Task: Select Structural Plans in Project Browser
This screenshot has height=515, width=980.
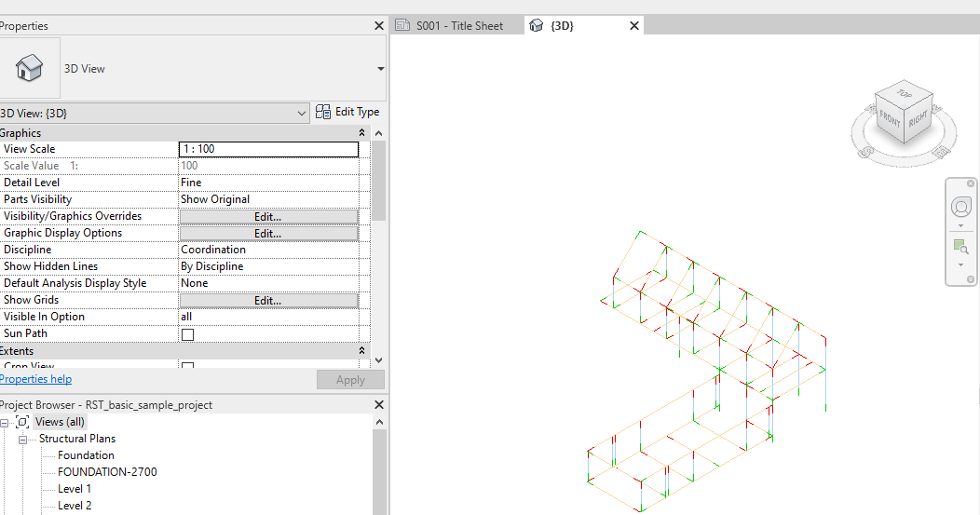Action: [77, 439]
